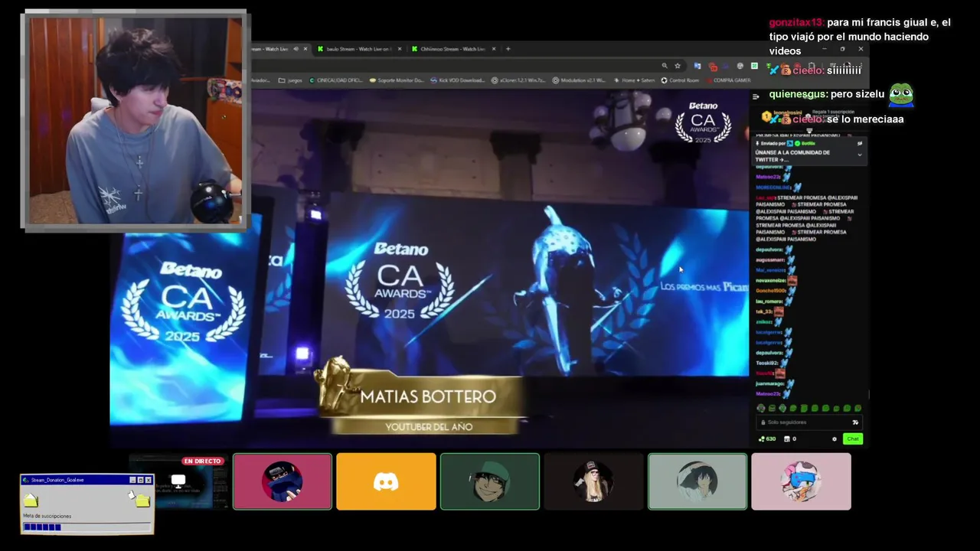The image size is (980, 551).
Task: Close the Chiiiinnoo Stream tab
Action: point(494,49)
